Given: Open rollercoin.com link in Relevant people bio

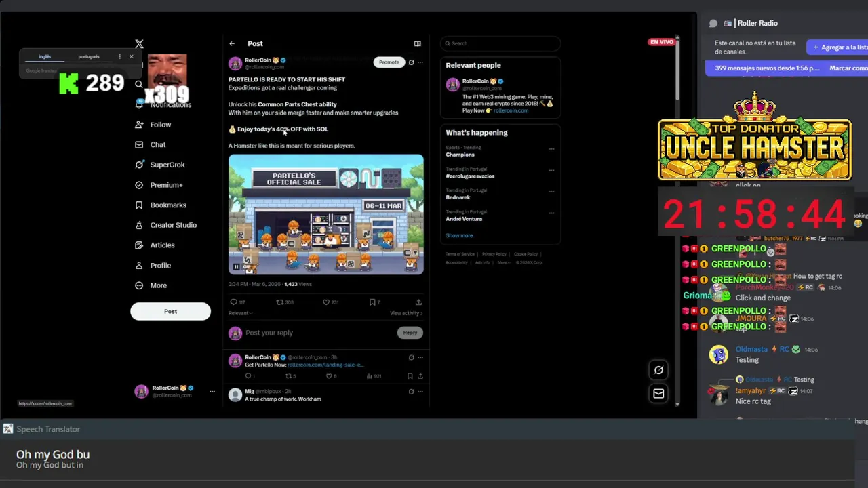Looking at the screenshot, I should tap(511, 110).
